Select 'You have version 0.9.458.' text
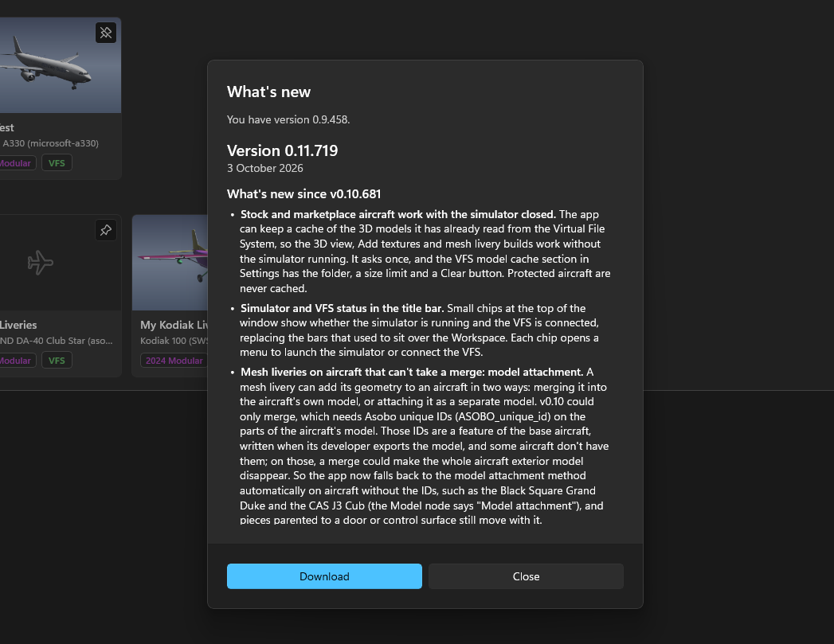The width and height of the screenshot is (834, 644). coord(288,119)
